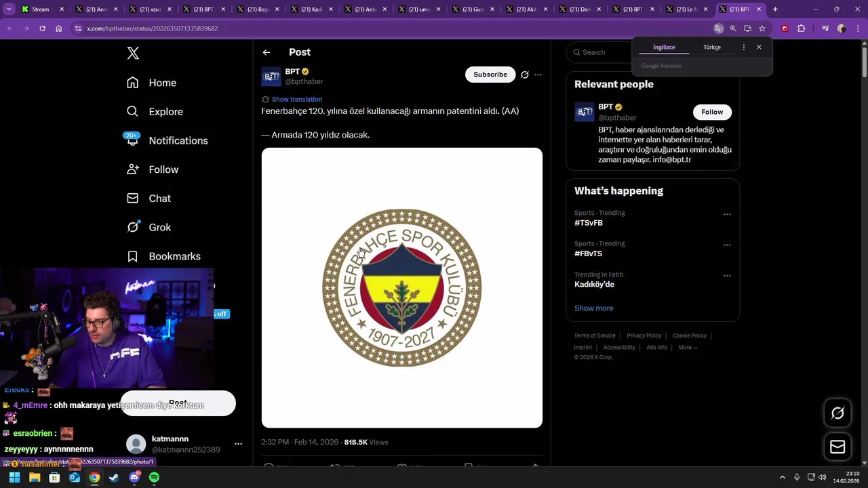Open Discord from the taskbar
This screenshot has width=868, height=488.
click(x=134, y=478)
